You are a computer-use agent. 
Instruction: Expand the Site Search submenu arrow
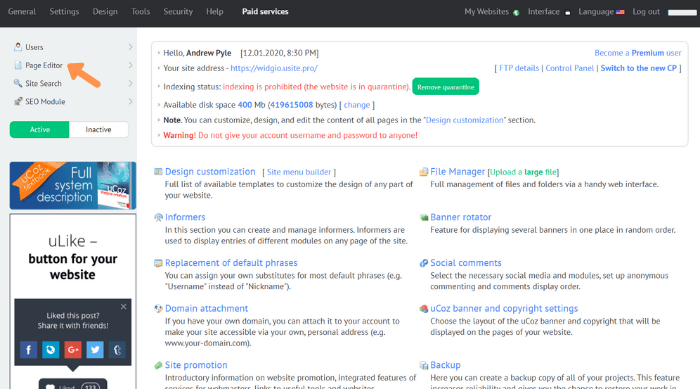point(130,83)
